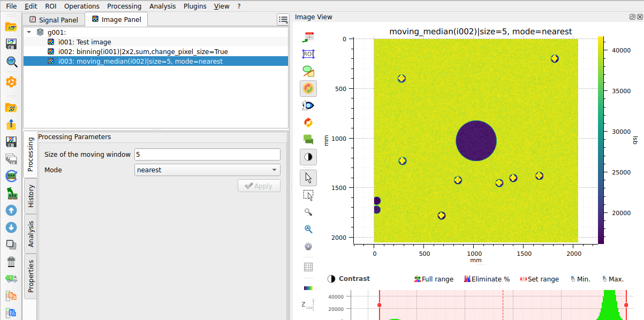The image size is (644, 320).
Task: Open the Plugins menu
Action: tap(195, 6)
